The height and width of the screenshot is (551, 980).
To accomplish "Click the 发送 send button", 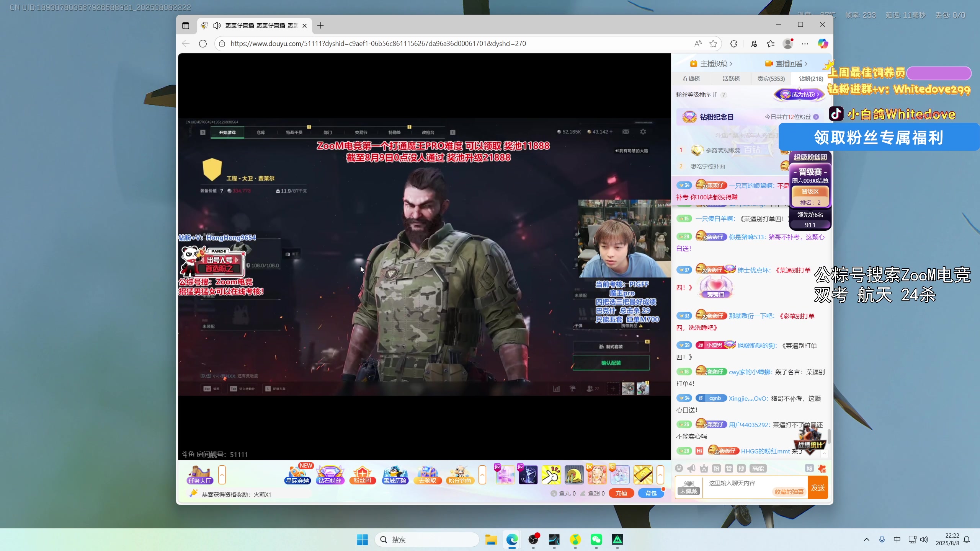I will click(x=818, y=487).
